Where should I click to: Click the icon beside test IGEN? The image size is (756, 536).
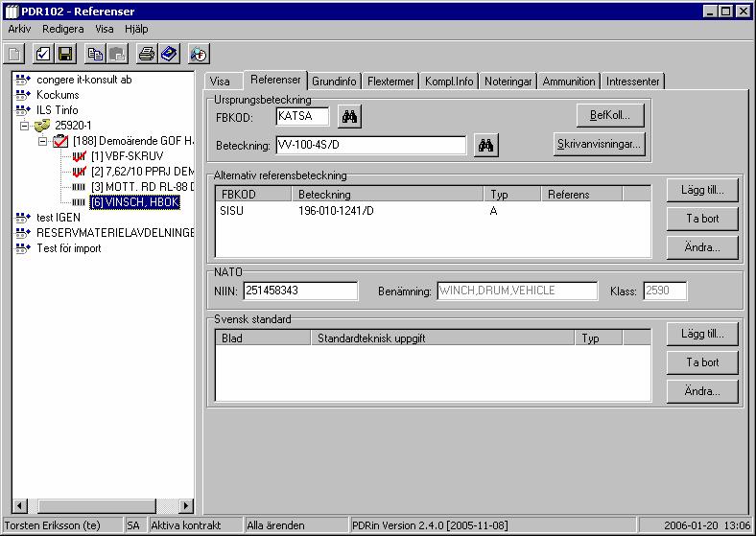(23, 218)
